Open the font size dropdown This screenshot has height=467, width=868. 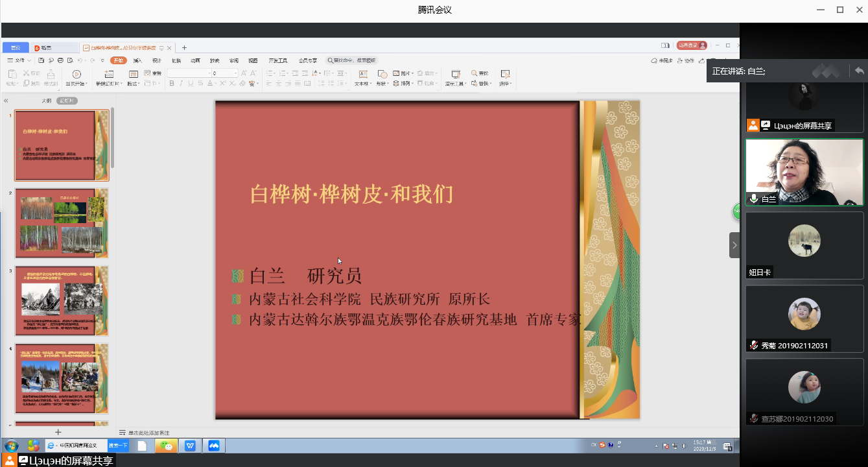[x=235, y=73]
